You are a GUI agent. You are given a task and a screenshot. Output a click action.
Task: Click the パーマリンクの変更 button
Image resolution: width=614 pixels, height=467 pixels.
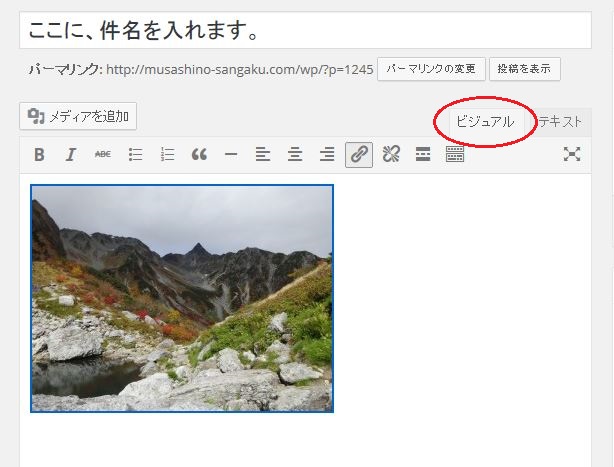tap(431, 69)
